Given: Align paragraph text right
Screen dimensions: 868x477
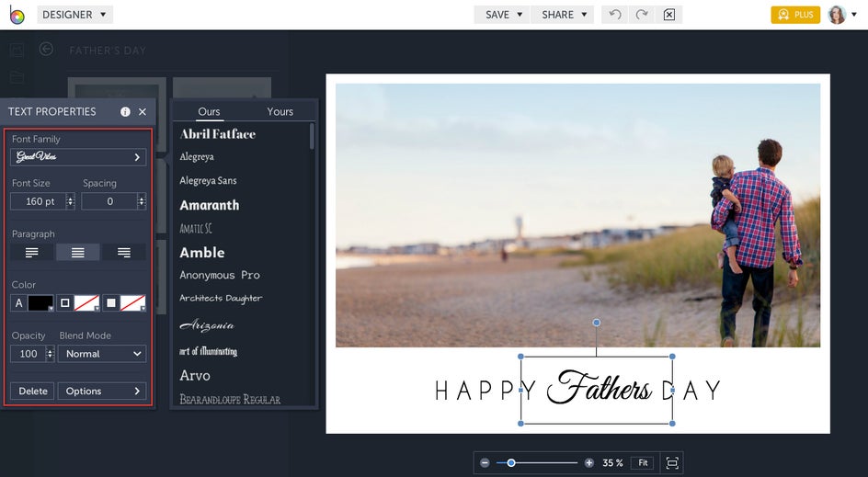Looking at the screenshot, I should (124, 253).
